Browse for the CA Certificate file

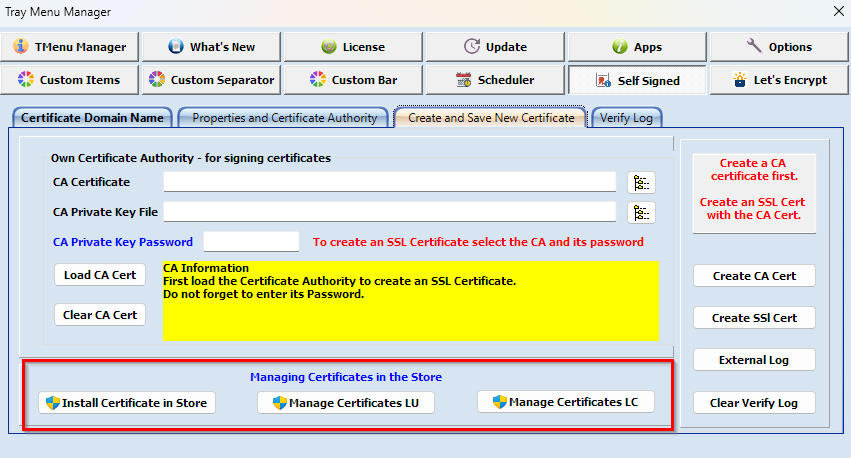pyautogui.click(x=640, y=182)
